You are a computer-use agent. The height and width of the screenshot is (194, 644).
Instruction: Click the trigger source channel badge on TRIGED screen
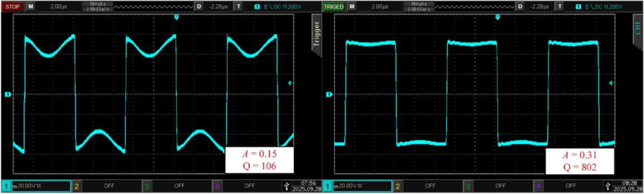pyautogui.click(x=578, y=7)
